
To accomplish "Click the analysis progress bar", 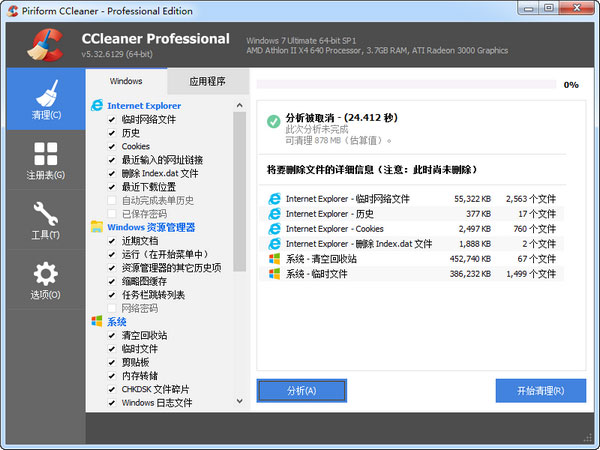I will point(405,85).
